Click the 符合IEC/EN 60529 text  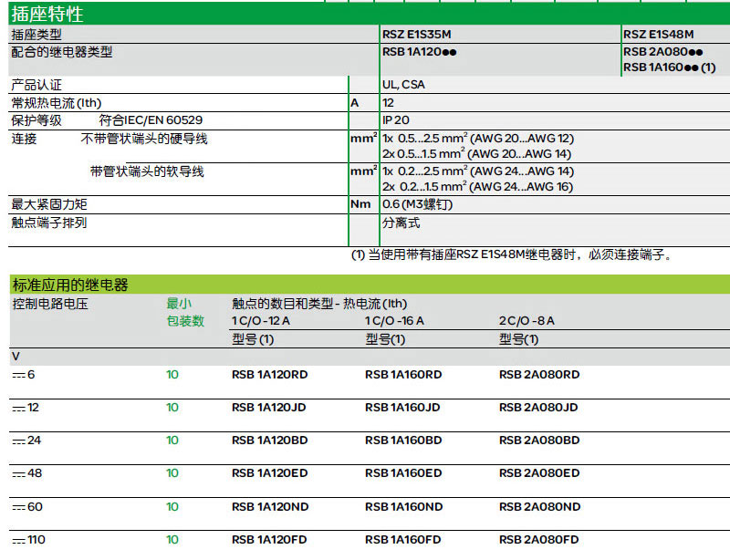(151, 120)
